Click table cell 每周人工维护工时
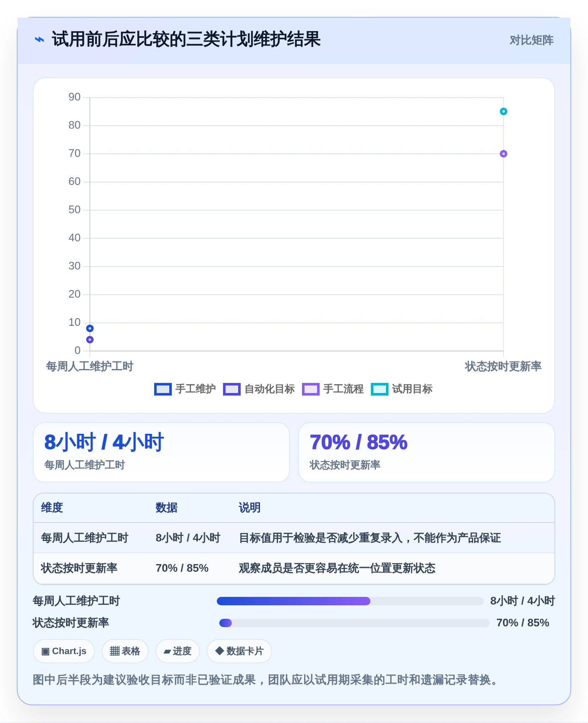The height and width of the screenshot is (723, 588). pos(84,538)
